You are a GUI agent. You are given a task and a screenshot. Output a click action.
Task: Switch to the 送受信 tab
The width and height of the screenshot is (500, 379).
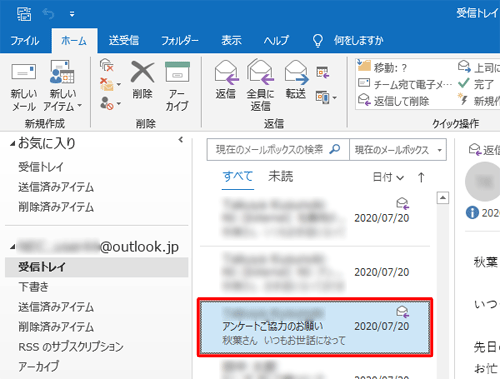(x=124, y=41)
